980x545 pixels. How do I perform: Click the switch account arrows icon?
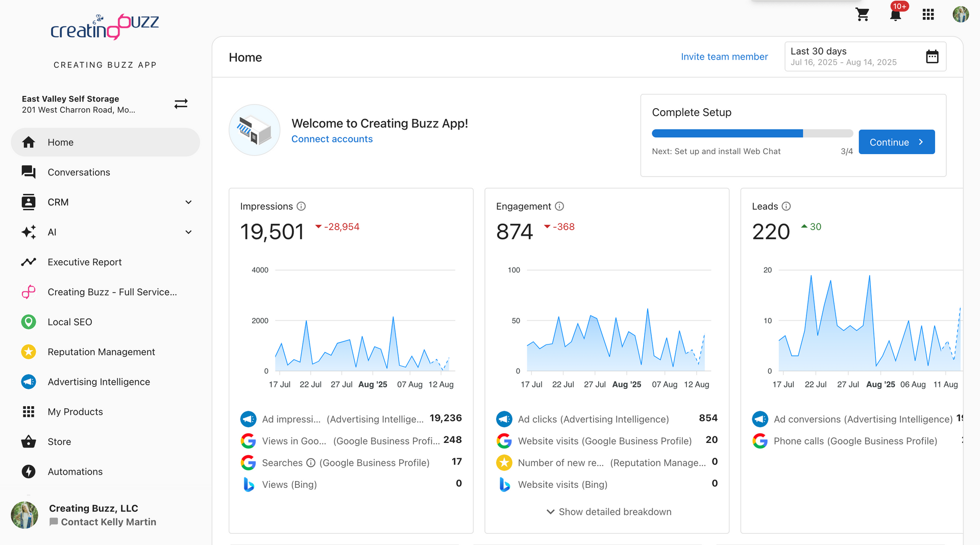pos(181,104)
